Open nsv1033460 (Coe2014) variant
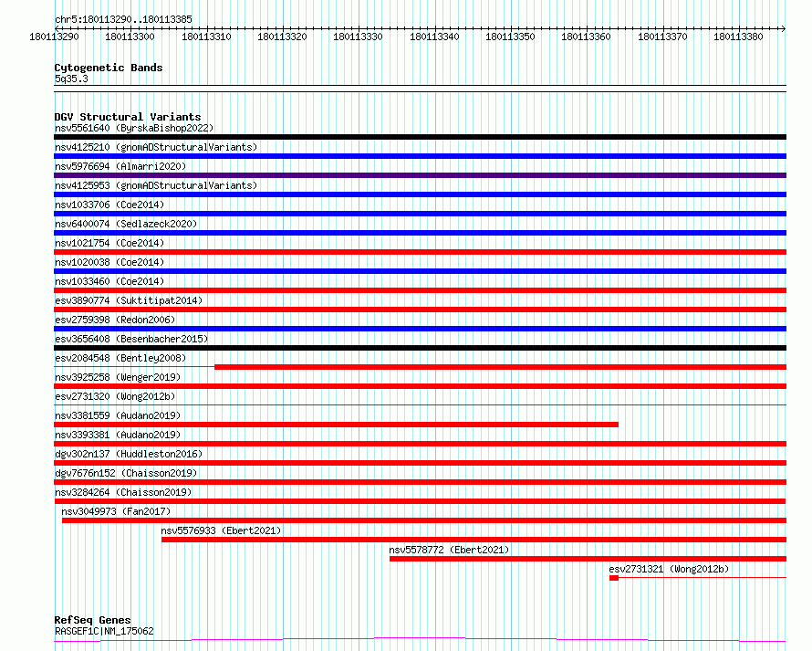Viewport: 812px width, 651px height. (x=109, y=281)
